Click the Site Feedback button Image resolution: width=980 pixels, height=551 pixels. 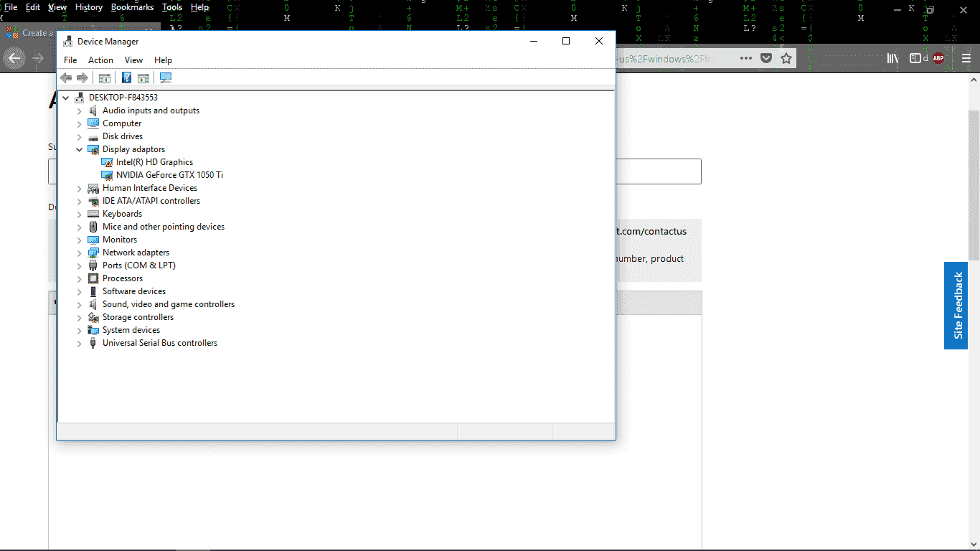pos(956,306)
